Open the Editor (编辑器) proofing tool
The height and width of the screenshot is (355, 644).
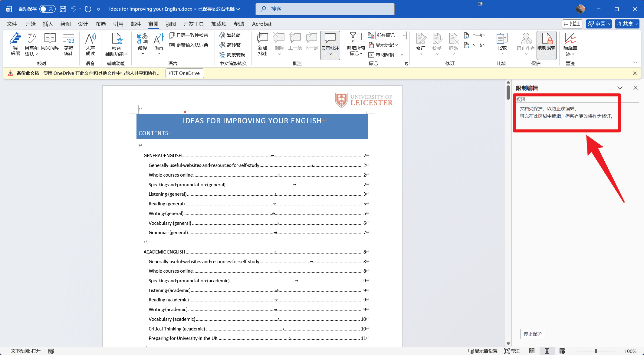15,44
